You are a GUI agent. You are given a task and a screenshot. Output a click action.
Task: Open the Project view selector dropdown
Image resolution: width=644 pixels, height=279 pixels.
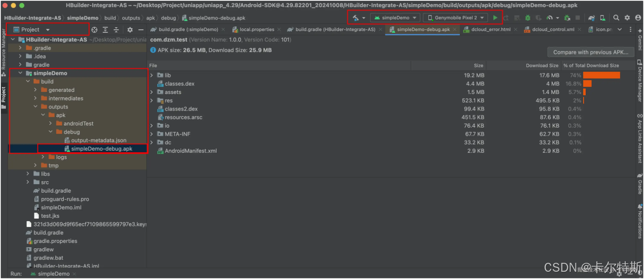point(31,30)
